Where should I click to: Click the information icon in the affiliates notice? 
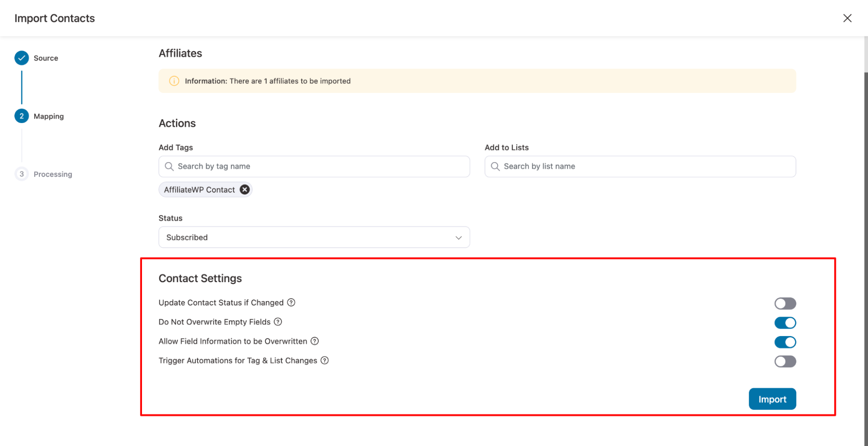coord(174,81)
